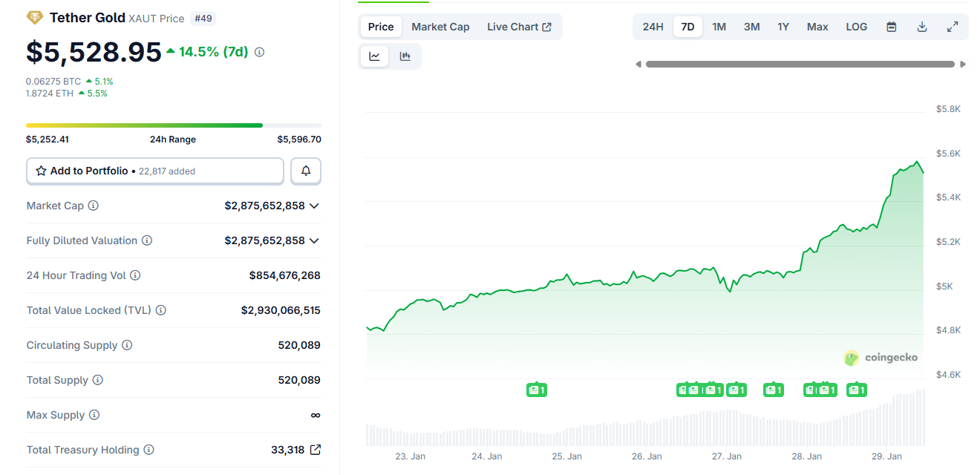Open the calendar date range picker
This screenshot has height=475, width=980.
(x=892, y=27)
